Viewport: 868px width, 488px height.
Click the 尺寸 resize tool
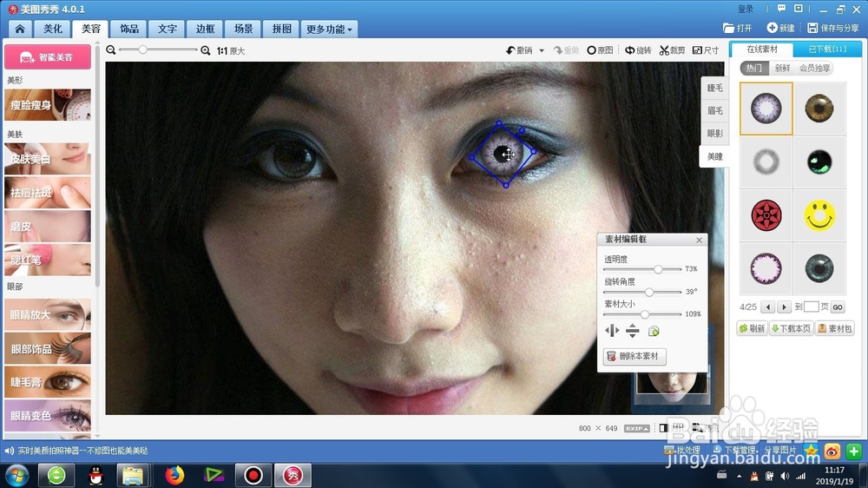[706, 50]
